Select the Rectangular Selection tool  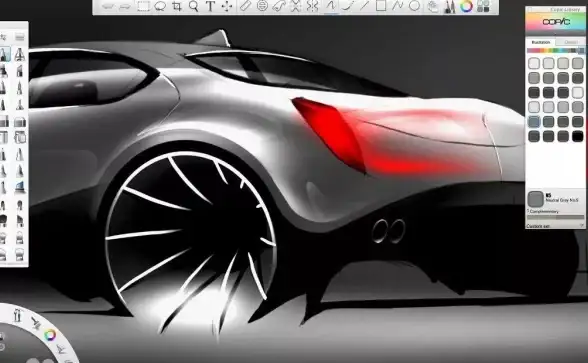[x=143, y=6]
